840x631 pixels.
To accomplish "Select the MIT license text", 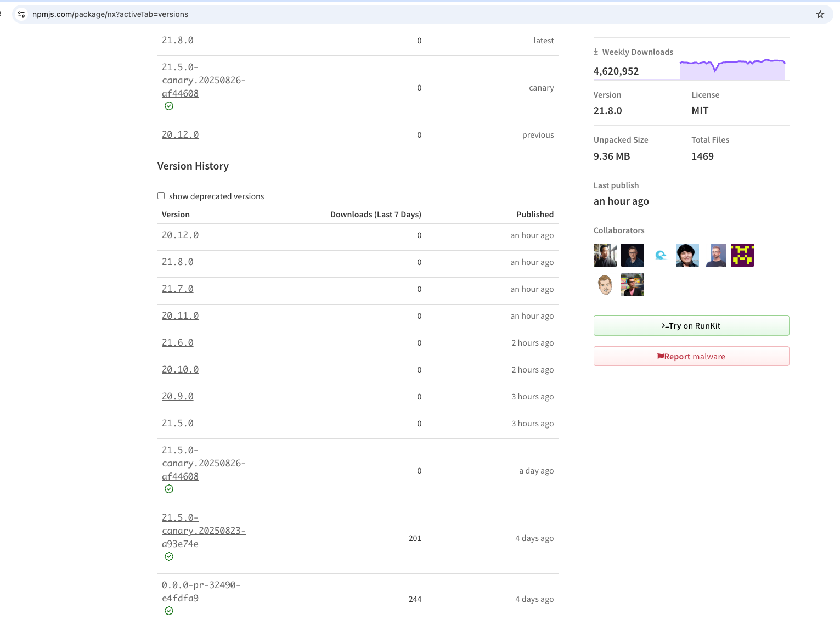I will tap(700, 111).
